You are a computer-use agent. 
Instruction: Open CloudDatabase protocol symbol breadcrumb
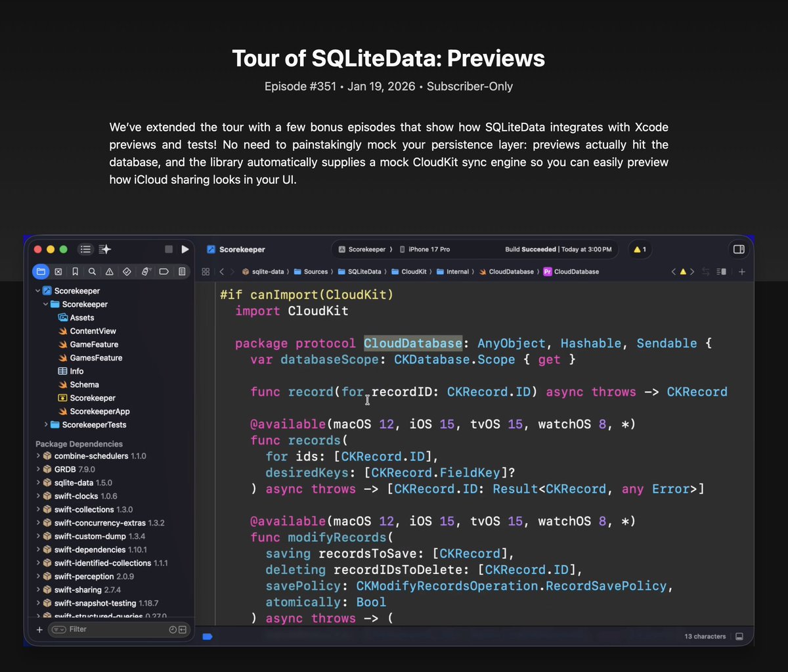click(571, 271)
